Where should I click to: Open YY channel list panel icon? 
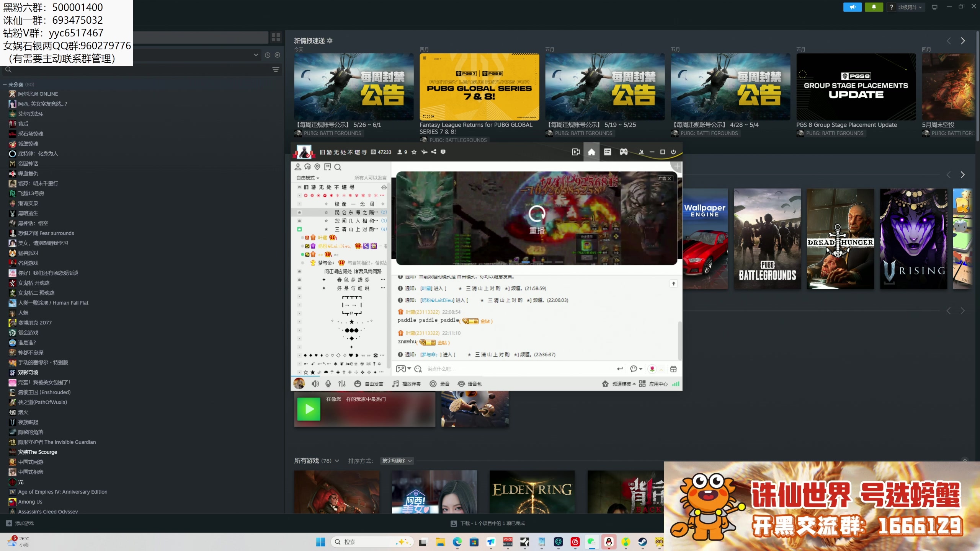608,152
